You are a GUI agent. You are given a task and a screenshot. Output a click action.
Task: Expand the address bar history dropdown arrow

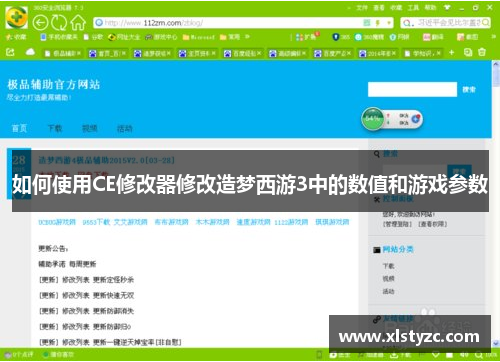click(389, 23)
